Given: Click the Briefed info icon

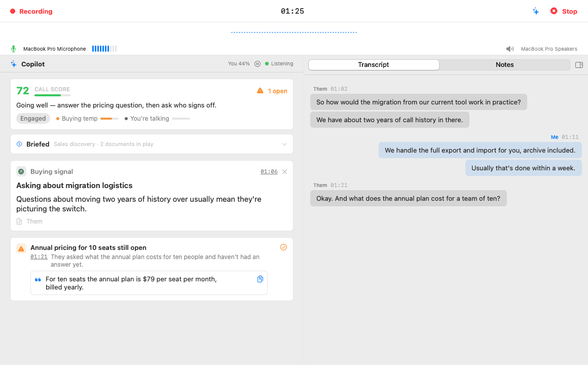Looking at the screenshot, I should tap(19, 144).
